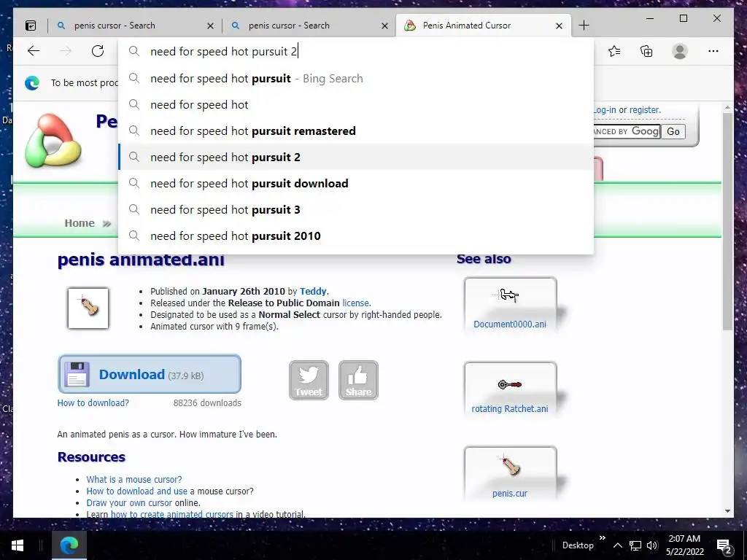Choose suggestion hot pursuit 2010

pos(356,236)
